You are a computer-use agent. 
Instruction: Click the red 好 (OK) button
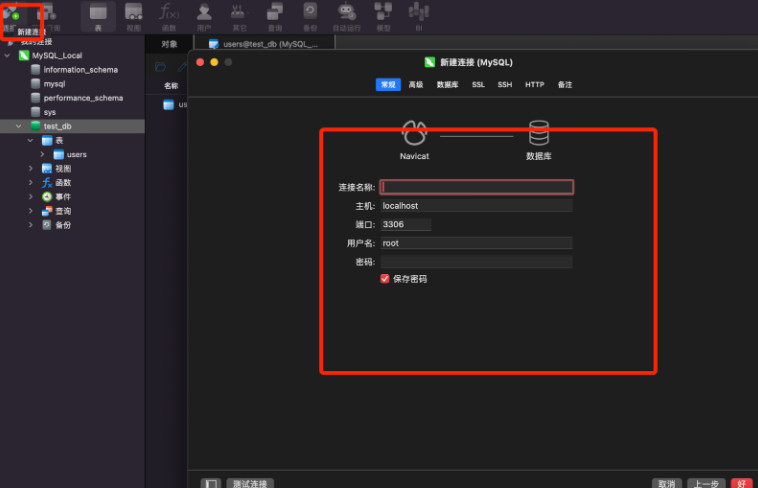click(742, 483)
